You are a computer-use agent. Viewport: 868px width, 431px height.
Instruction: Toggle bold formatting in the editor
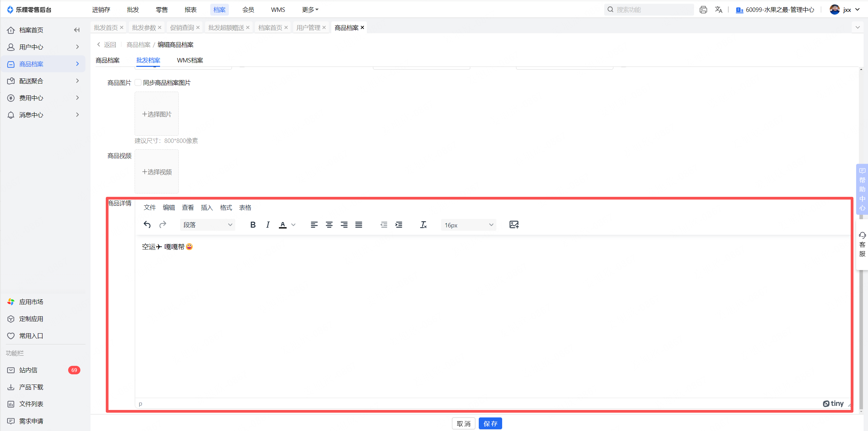(x=253, y=225)
